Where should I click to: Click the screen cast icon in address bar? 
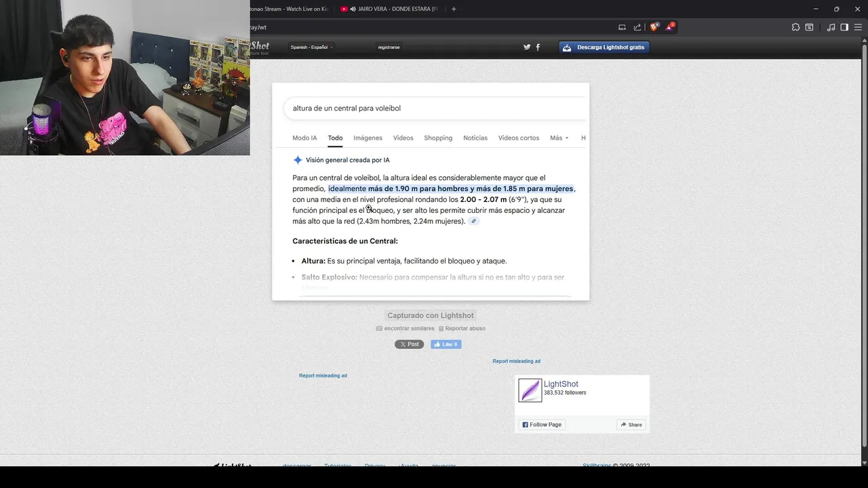[x=622, y=27]
